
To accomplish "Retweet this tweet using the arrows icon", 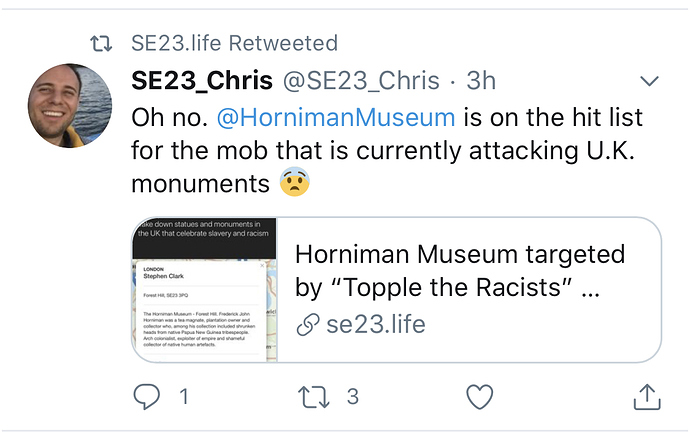I will (313, 397).
